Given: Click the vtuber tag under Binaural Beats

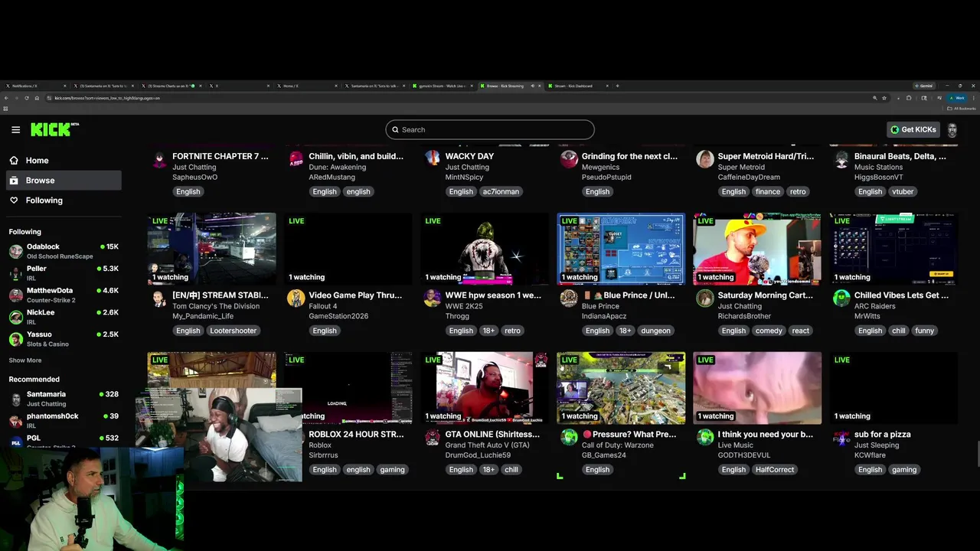Looking at the screenshot, I should click(x=903, y=191).
